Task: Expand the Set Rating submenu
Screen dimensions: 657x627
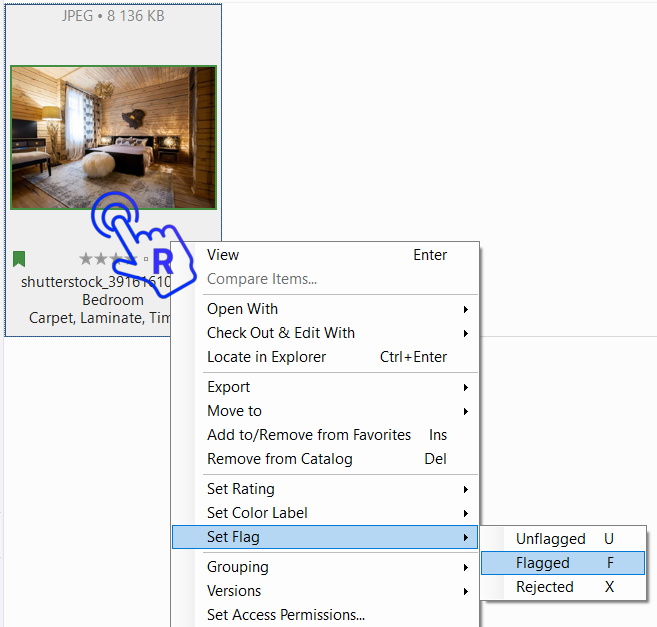Action: pos(241,489)
